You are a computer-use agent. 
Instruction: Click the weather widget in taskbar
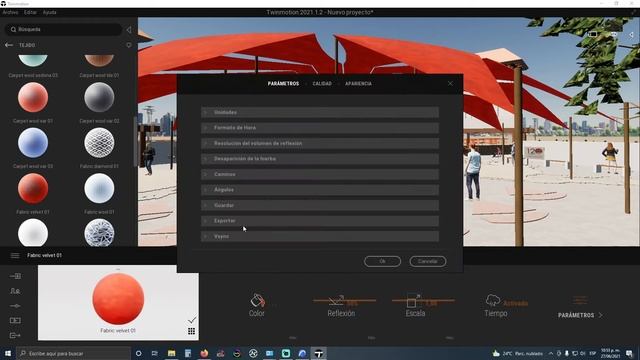click(x=518, y=353)
